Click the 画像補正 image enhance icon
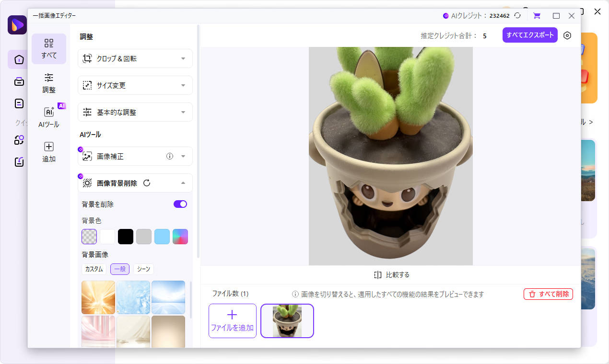The width and height of the screenshot is (609, 364). point(87,156)
